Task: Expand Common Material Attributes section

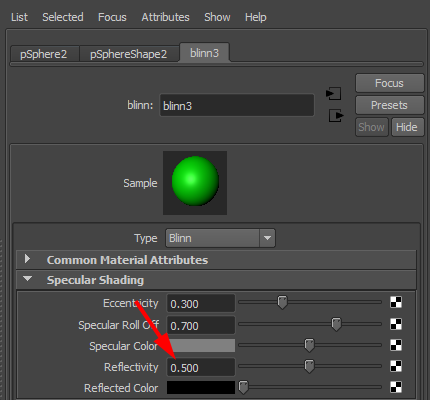Action: click(x=216, y=260)
